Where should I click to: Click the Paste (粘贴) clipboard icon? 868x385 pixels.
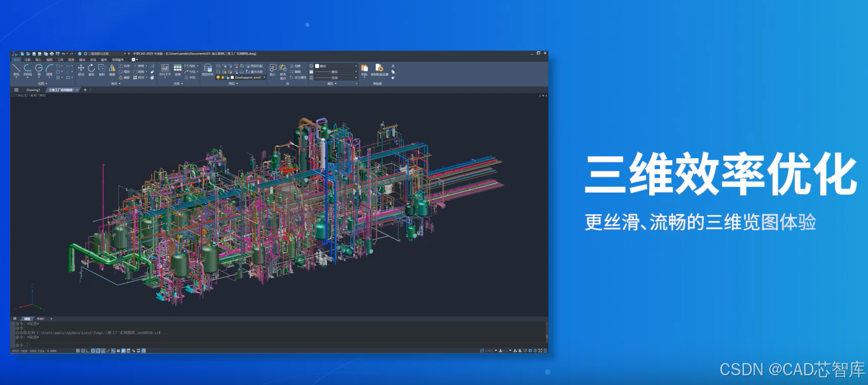364,69
